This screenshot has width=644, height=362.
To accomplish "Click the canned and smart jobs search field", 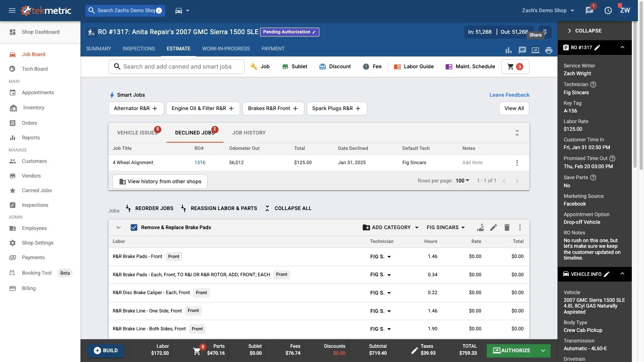I will [x=176, y=67].
